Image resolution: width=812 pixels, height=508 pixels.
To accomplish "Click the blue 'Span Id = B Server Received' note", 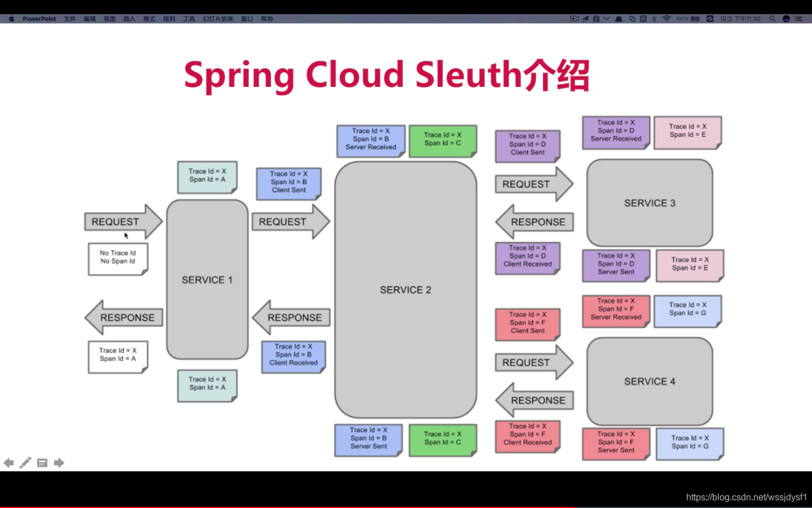I will pyautogui.click(x=370, y=141).
